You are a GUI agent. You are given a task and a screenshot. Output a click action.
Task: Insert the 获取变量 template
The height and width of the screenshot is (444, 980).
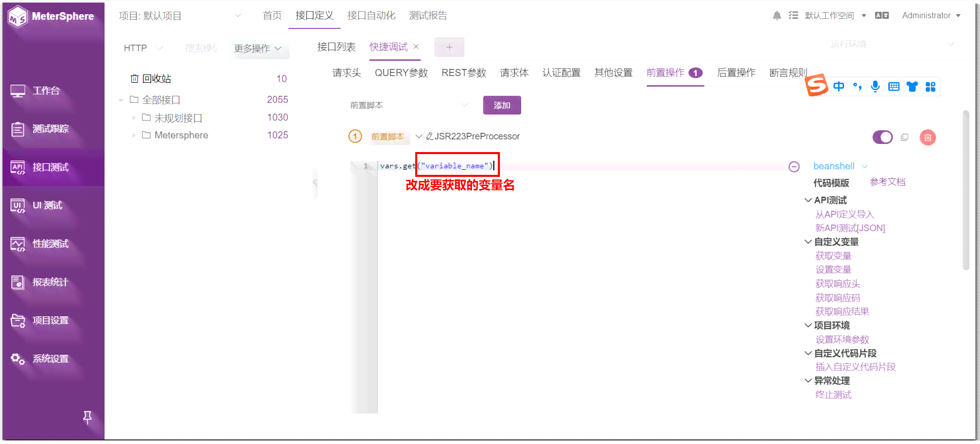click(833, 256)
